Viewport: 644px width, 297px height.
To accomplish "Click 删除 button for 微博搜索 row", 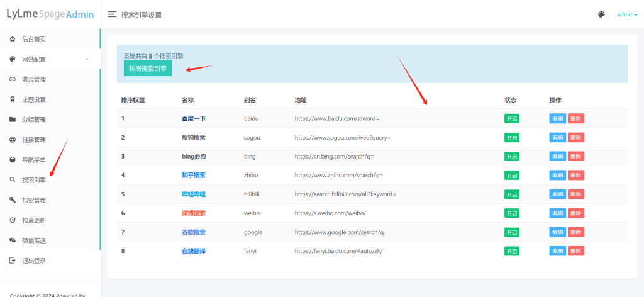I will pos(575,213).
